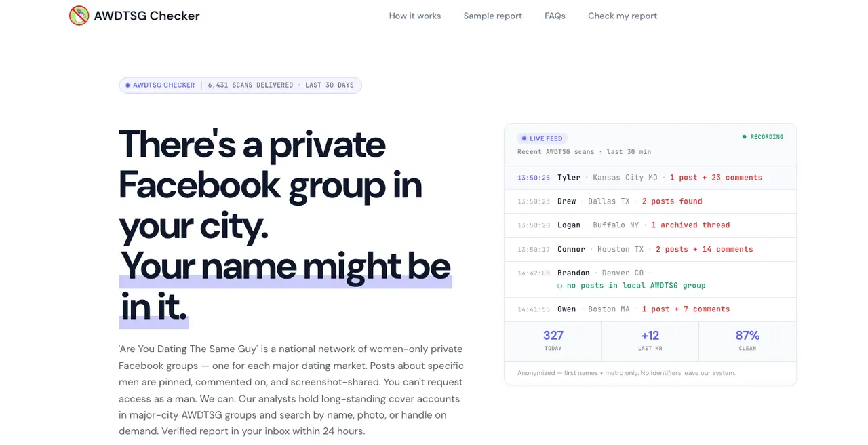The width and height of the screenshot is (868, 445).
Task: Select the Drew Dallas TX feed row
Action: point(650,201)
